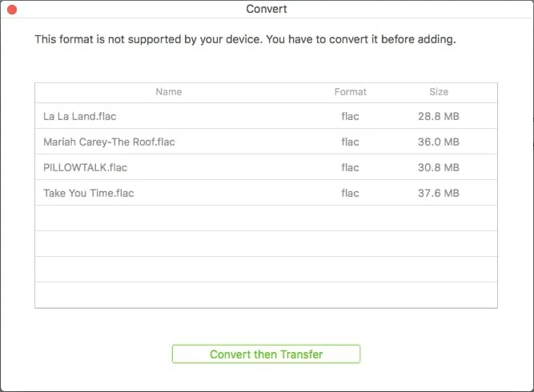Choose the PILLOWTALK.flac entry
This screenshot has height=392, width=534.
(x=85, y=168)
